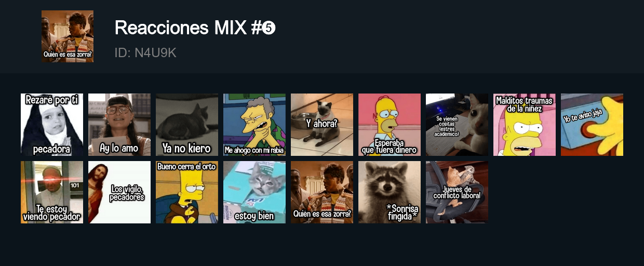The height and width of the screenshot is (266, 644).
Task: Select the 'estoy bien' cat sticker
Action: (254, 192)
